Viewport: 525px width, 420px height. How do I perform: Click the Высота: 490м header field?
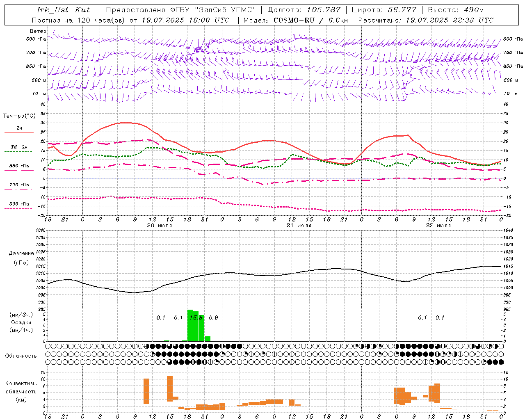(x=456, y=10)
